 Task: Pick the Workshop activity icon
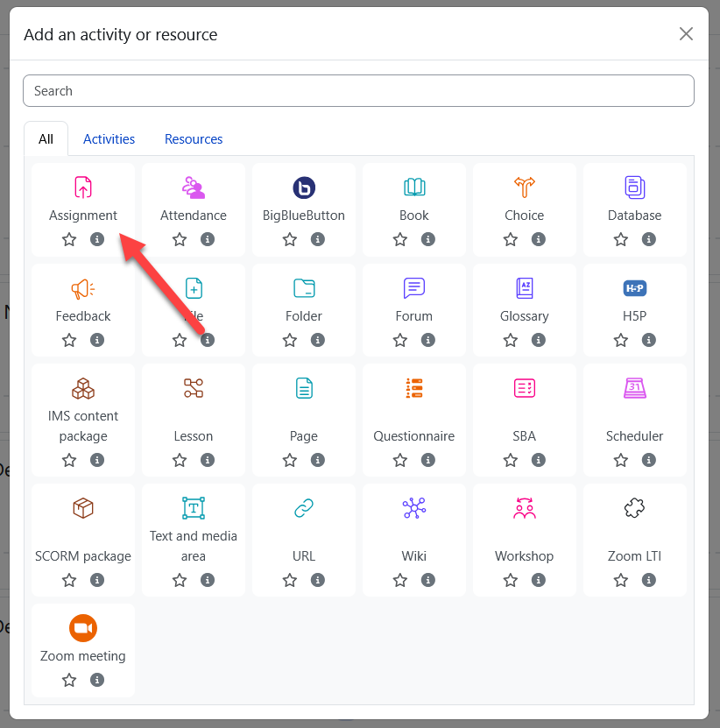click(x=525, y=508)
